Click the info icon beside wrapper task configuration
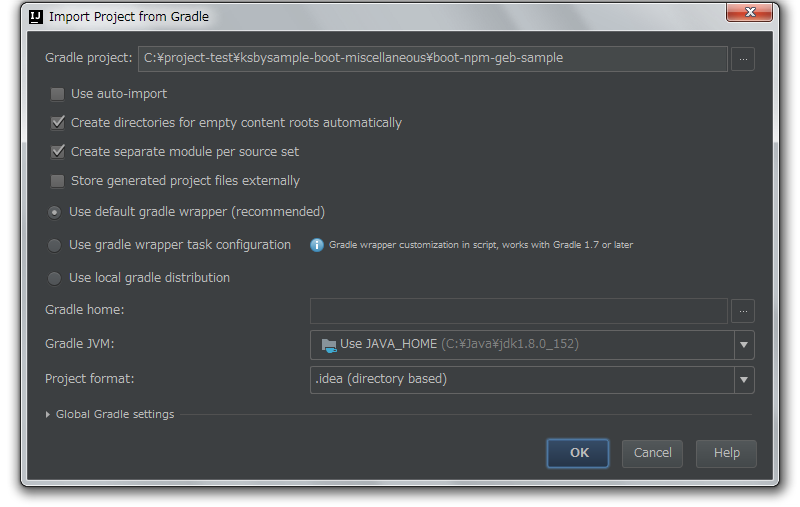 click(317, 245)
